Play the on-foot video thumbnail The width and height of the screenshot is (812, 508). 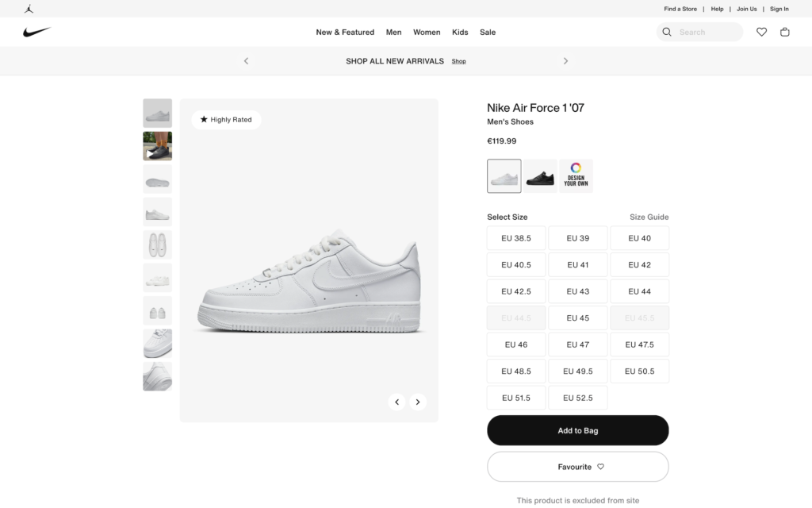point(157,146)
